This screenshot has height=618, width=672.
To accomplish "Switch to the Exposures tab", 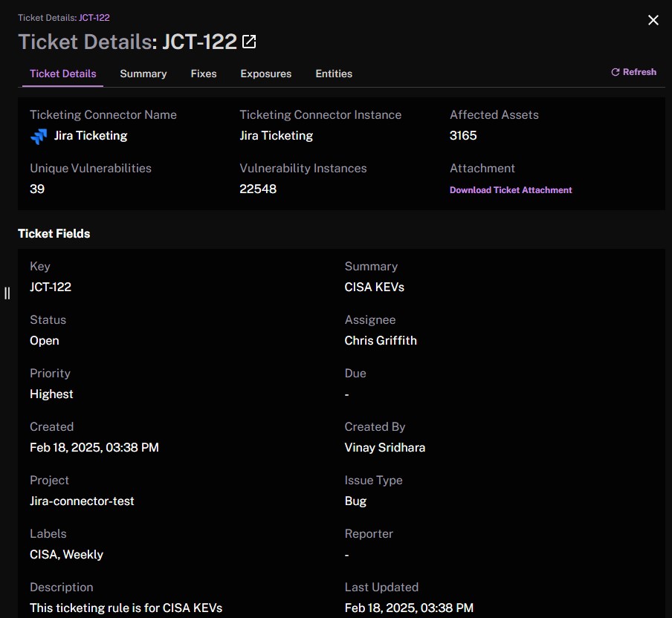I will (265, 74).
